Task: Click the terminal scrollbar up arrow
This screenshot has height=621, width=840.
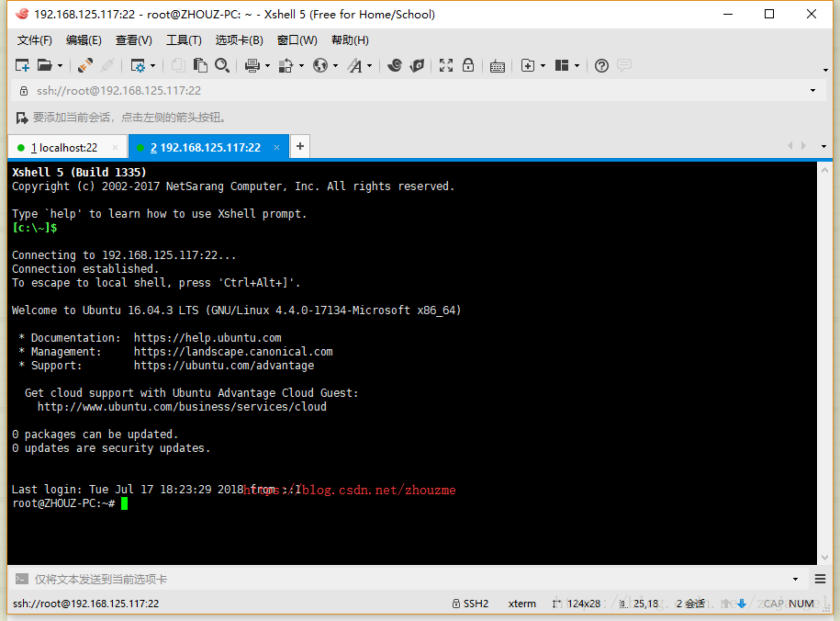Action: tap(824, 170)
